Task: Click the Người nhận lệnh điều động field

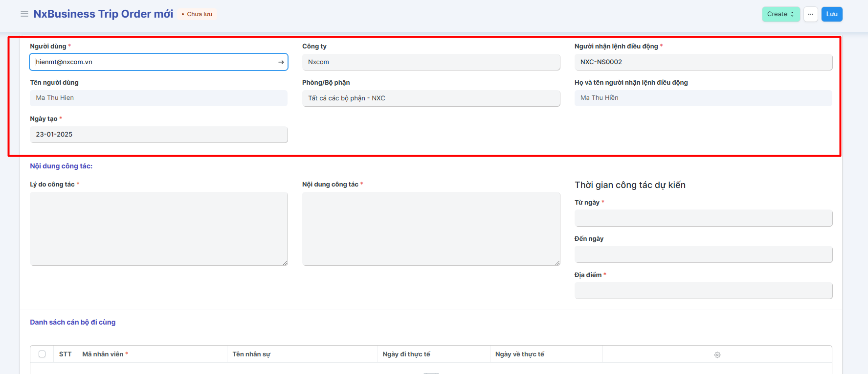Action: point(703,62)
